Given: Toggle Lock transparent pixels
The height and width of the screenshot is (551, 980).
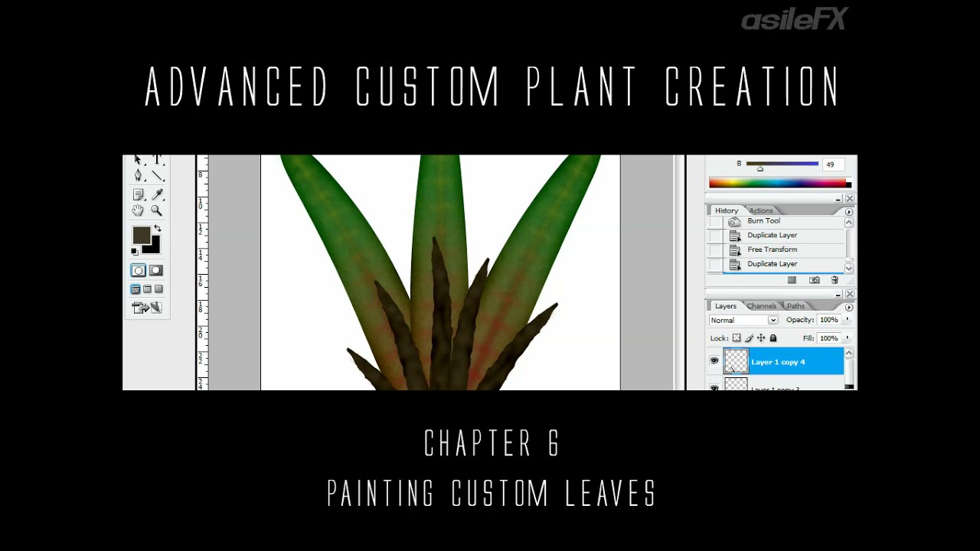Looking at the screenshot, I should click(737, 338).
